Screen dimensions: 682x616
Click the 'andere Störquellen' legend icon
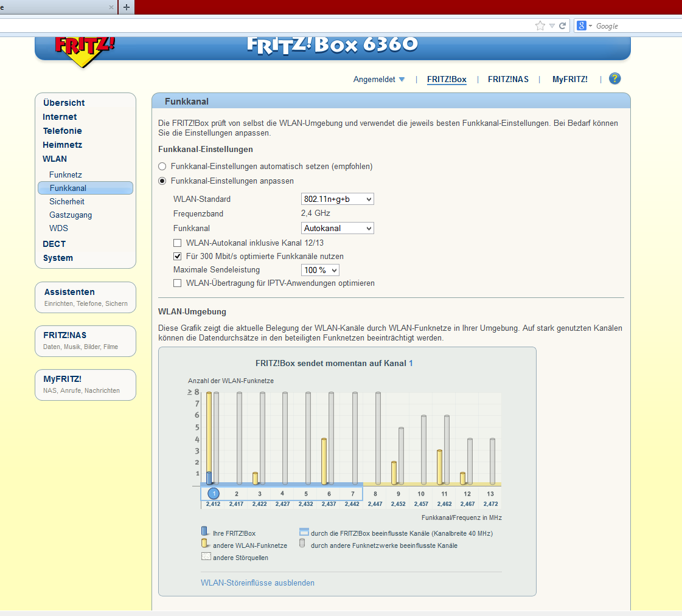tap(206, 556)
